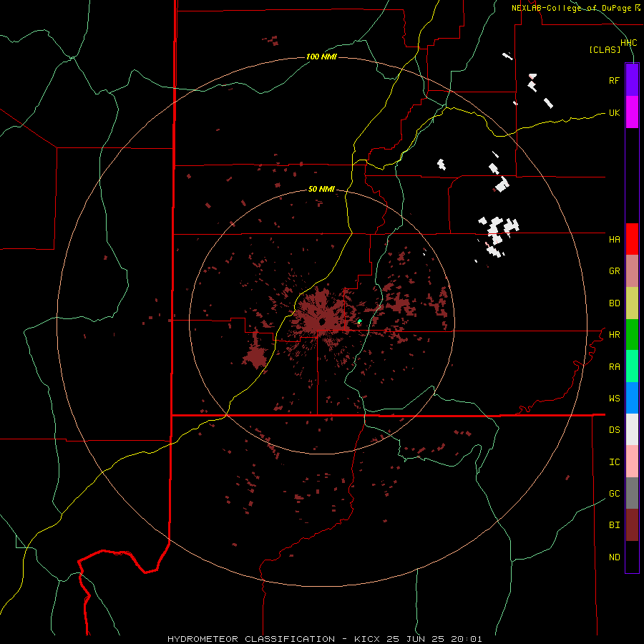Click the GR dusty pink legend swatch

632,271
